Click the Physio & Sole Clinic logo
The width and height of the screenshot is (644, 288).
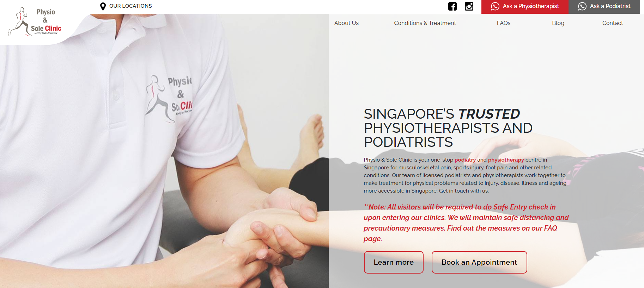[x=35, y=22]
